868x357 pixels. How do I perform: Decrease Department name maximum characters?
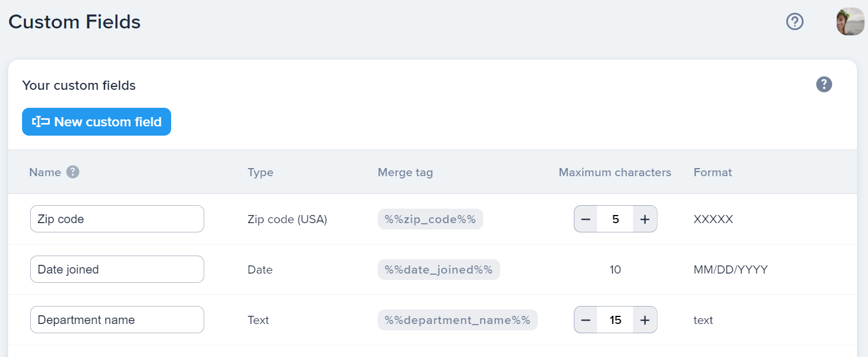pos(585,320)
